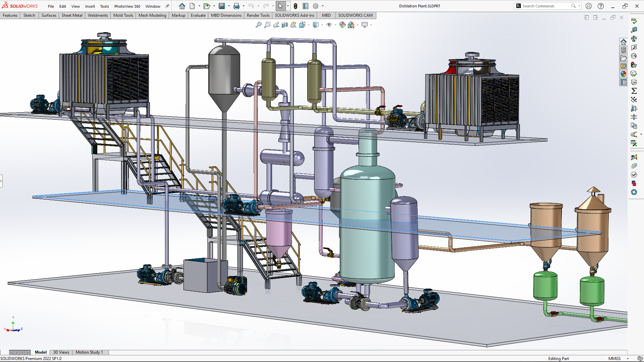The height and width of the screenshot is (362, 644).
Task: Open View Orientation cube dropdown
Action: [309, 25]
